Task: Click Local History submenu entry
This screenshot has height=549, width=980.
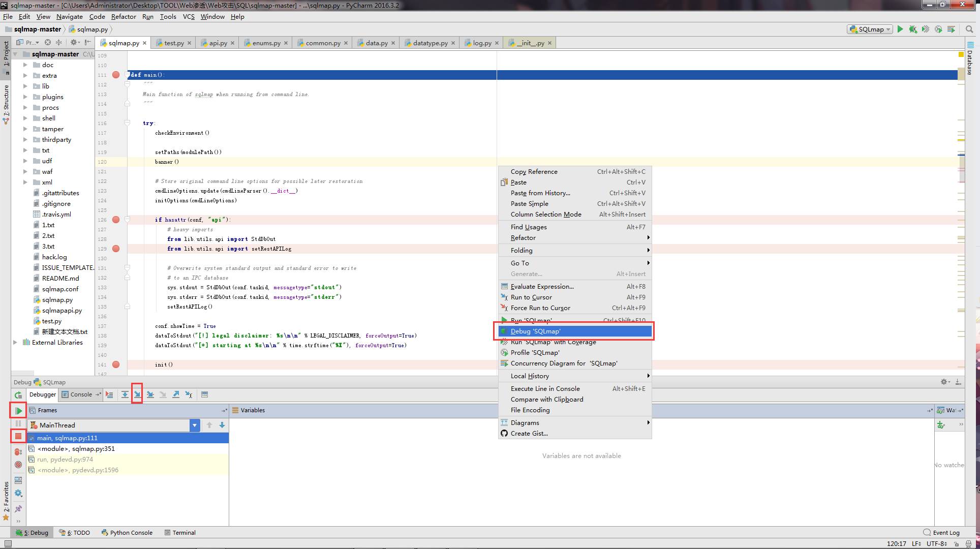Action: tap(575, 376)
